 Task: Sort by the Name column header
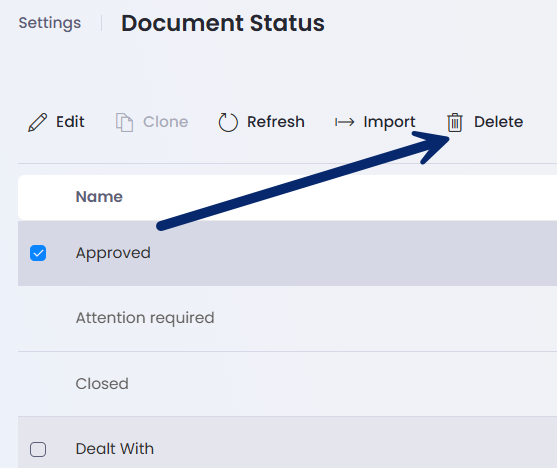(99, 197)
